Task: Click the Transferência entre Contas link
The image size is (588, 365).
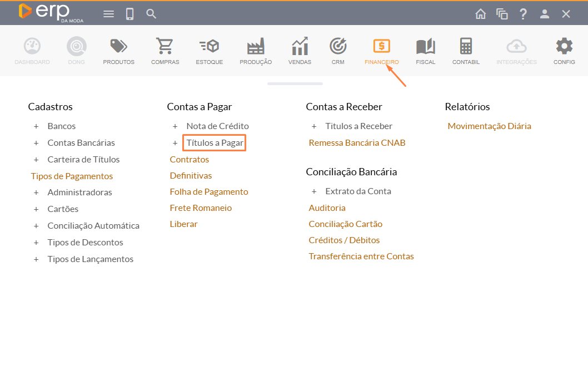Action: [x=361, y=257]
